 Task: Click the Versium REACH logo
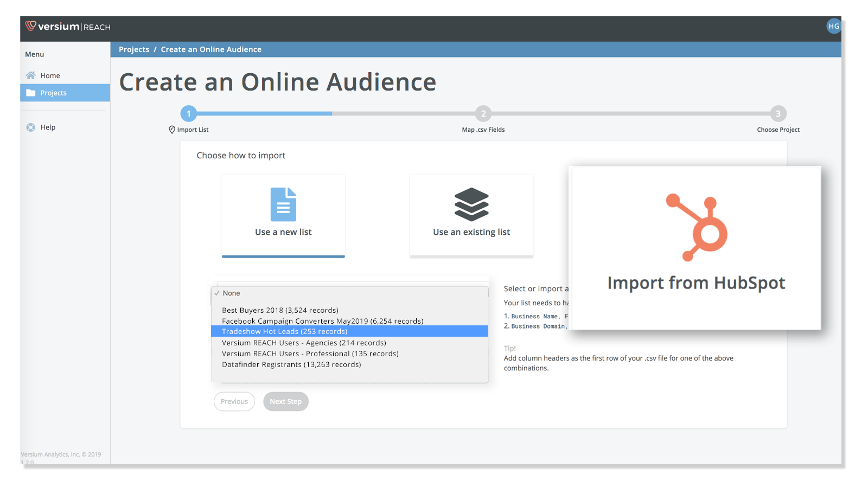[68, 27]
